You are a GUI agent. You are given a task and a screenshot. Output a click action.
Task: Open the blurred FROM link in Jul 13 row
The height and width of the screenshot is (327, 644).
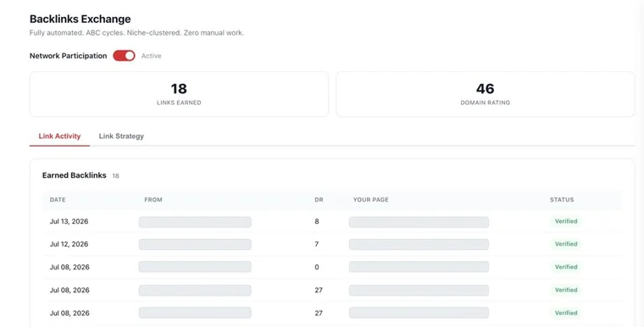pyautogui.click(x=195, y=222)
